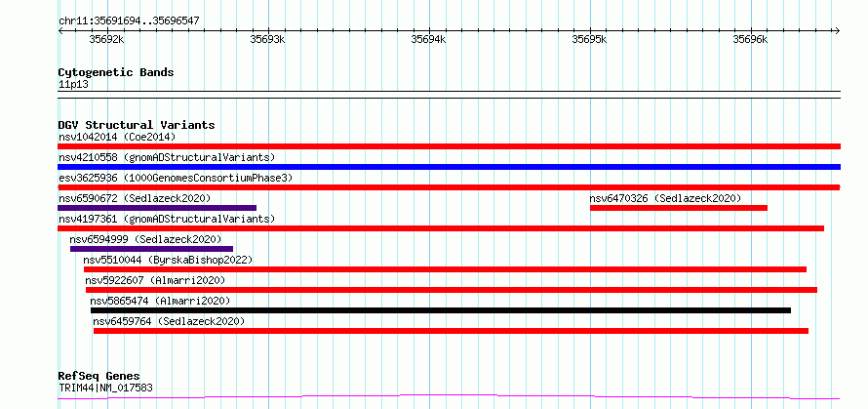Open the DGV Structural Variants track title
The height and width of the screenshot is (409, 868).
pos(137,125)
